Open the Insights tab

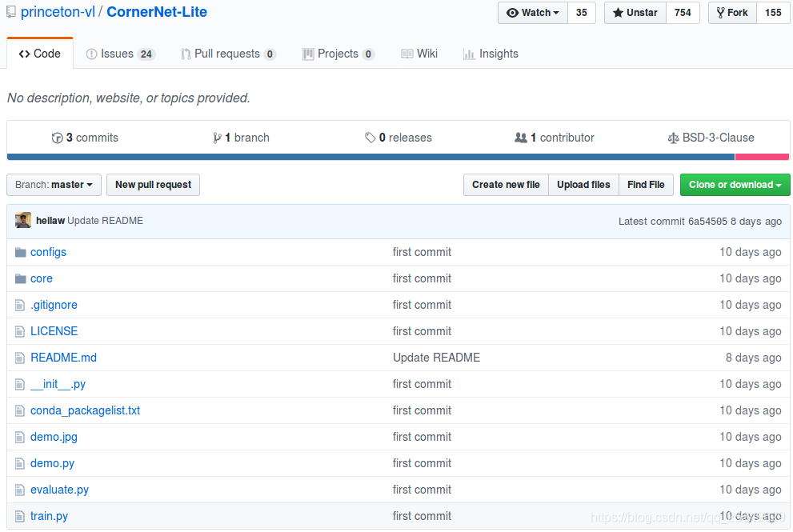(491, 54)
